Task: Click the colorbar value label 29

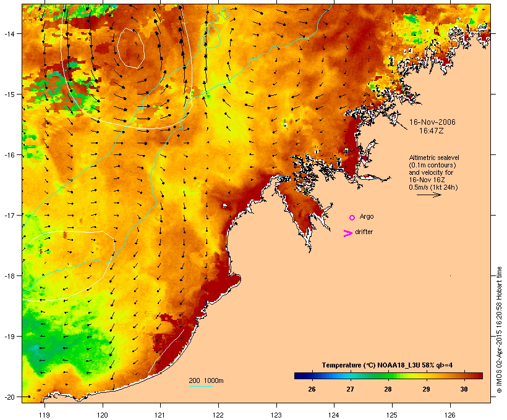Action: tap(426, 389)
